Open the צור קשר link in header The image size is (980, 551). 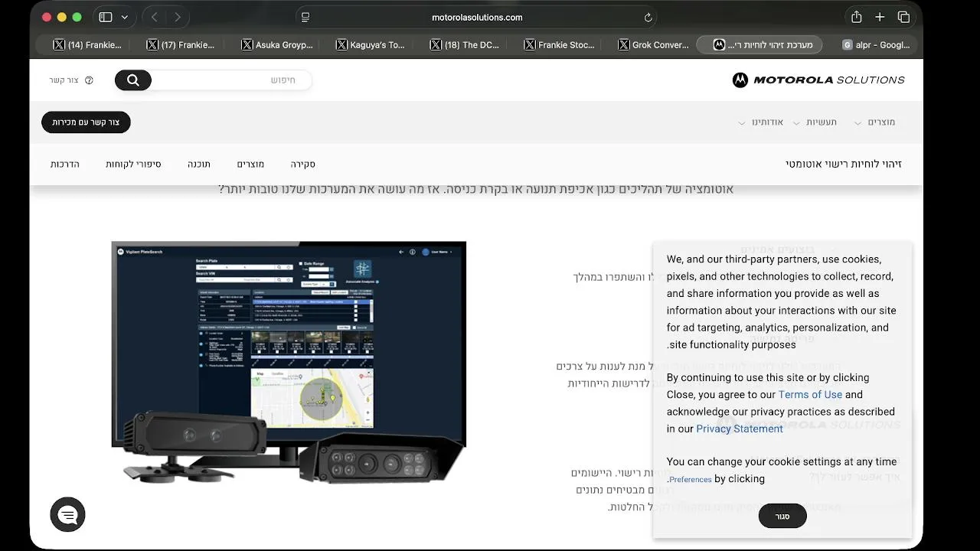point(64,80)
